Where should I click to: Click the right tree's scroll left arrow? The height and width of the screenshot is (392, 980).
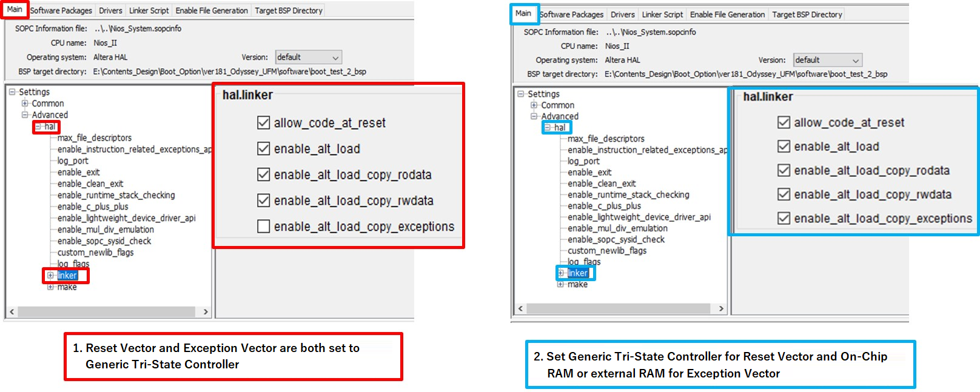[520, 308]
